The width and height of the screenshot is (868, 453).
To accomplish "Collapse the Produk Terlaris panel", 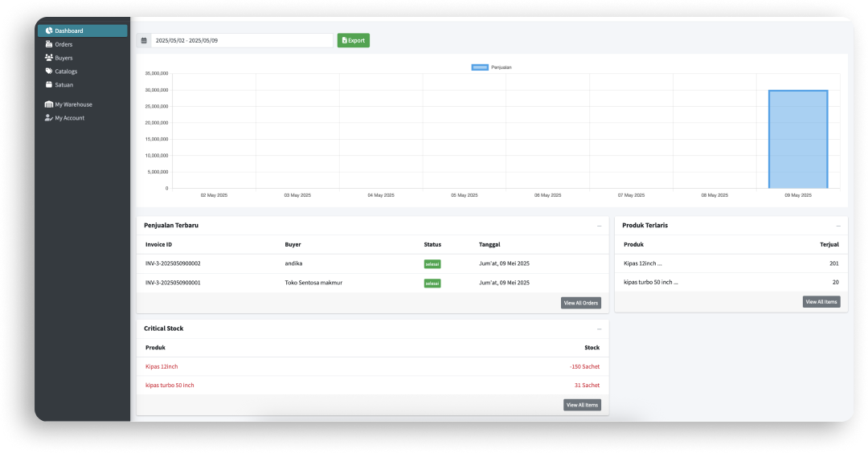I will coord(838,226).
